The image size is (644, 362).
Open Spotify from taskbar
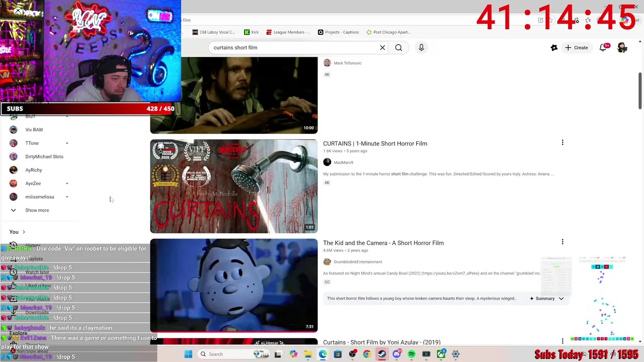[x=412, y=354]
